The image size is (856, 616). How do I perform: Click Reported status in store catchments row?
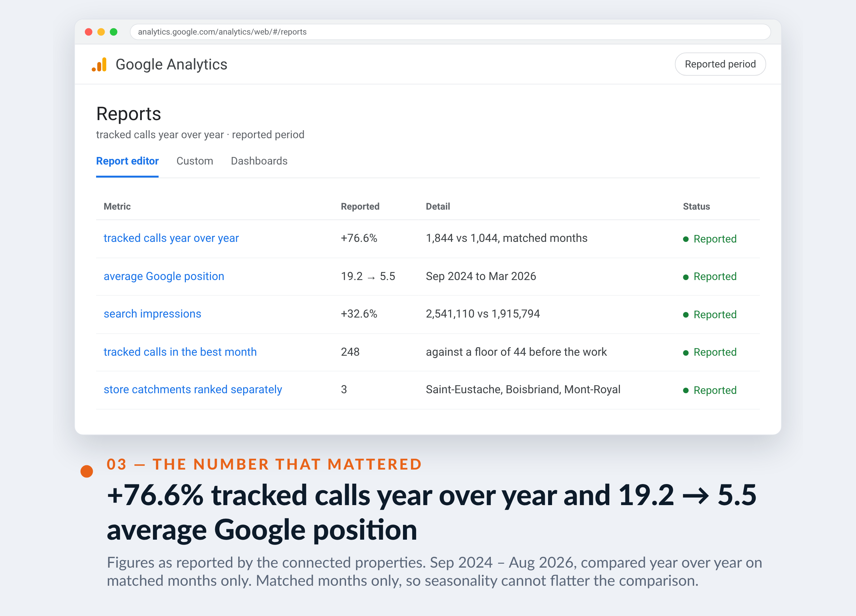click(x=710, y=390)
